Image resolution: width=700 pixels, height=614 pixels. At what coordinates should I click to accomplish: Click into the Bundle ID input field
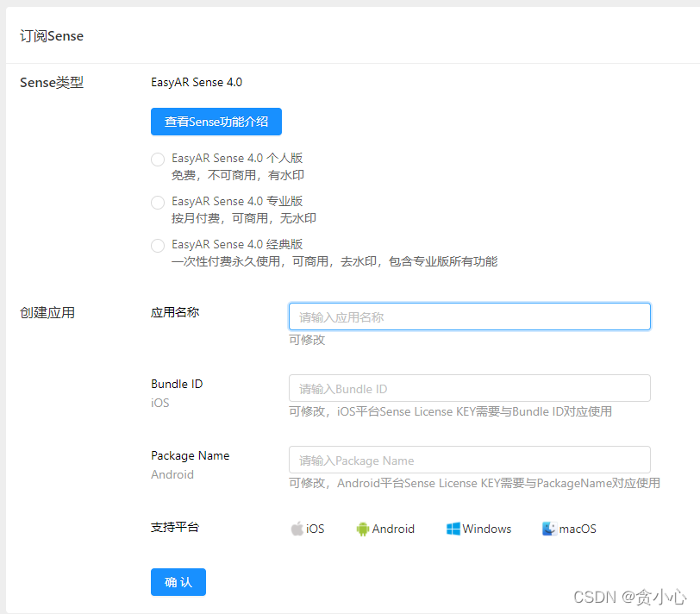[470, 388]
